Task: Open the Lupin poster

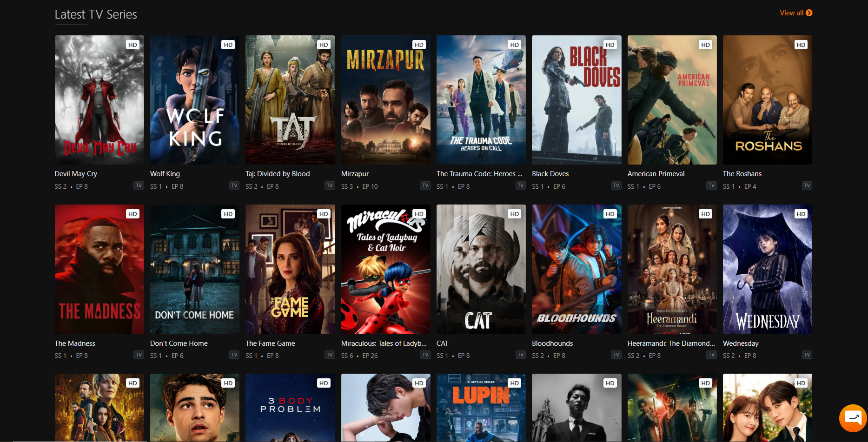Action: point(481,408)
